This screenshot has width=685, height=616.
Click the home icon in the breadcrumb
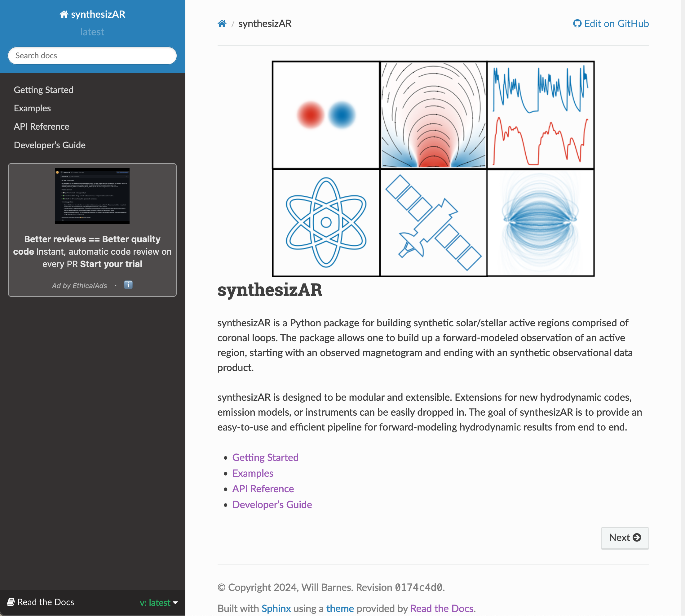[222, 23]
